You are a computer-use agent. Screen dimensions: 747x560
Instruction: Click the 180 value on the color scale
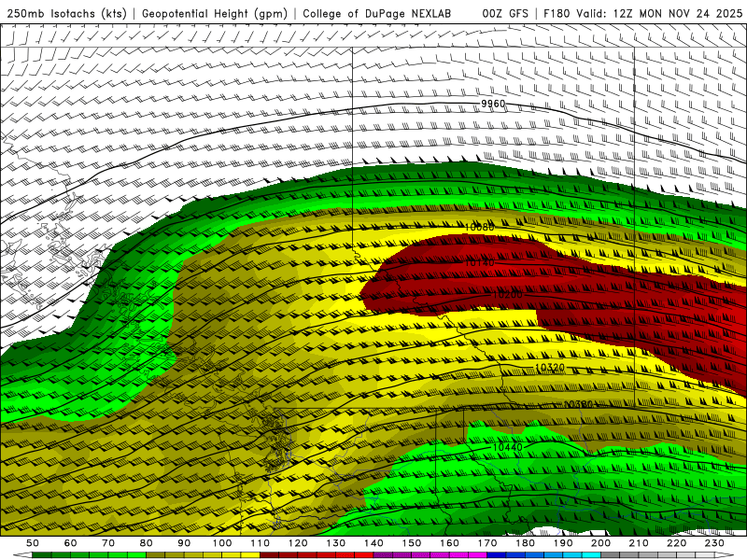pos(525,543)
